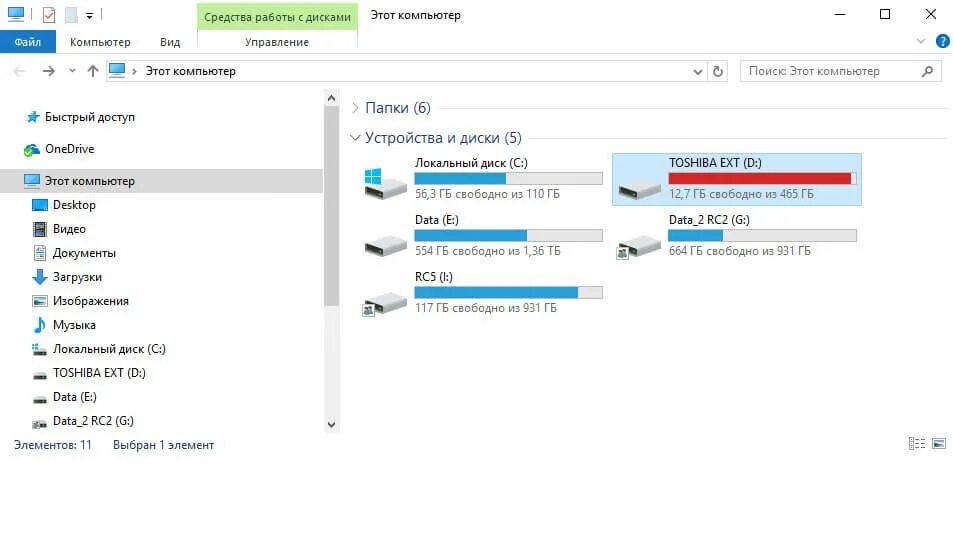Screen dimensions: 953x540
Task: Open the RC5 (I:) network drive icon
Action: (385, 298)
